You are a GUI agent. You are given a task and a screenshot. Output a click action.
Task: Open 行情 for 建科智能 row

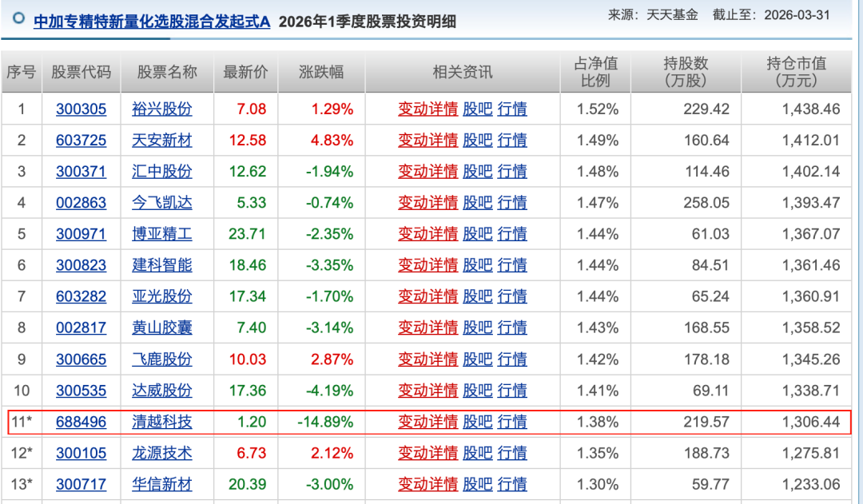coord(512,265)
